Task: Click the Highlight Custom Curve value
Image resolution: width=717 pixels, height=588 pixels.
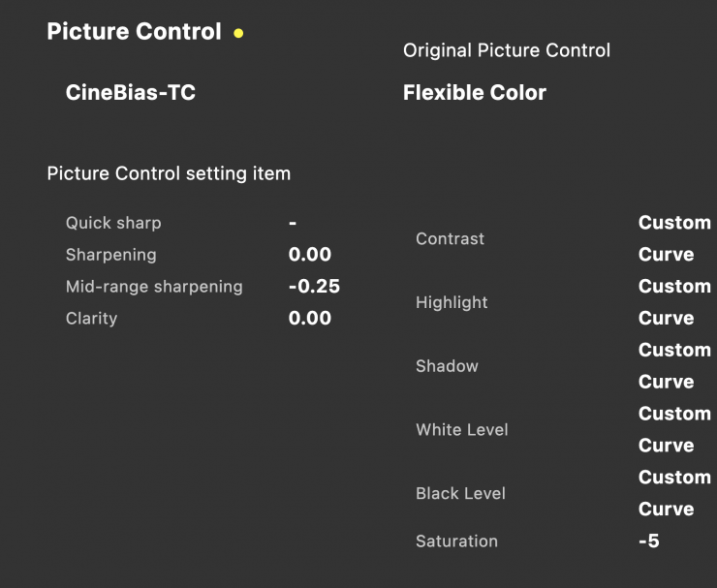Action: coord(673,302)
